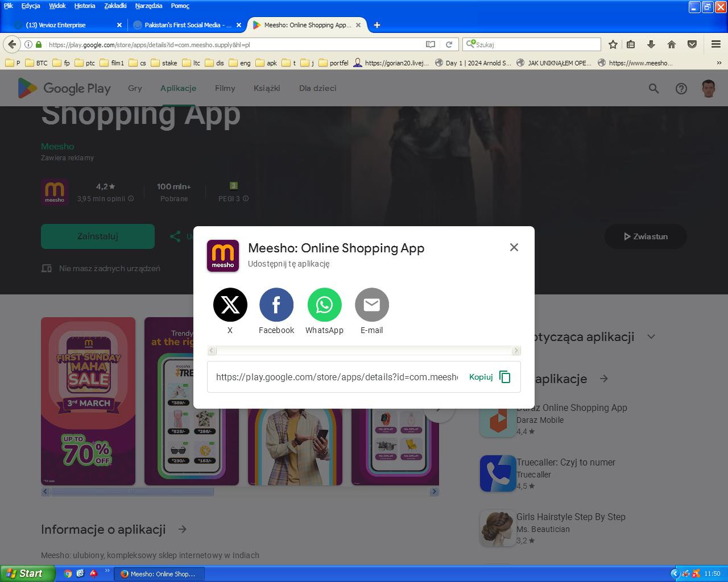Open Google Play help icon
Viewport: 728px width, 582px height.
coord(681,88)
